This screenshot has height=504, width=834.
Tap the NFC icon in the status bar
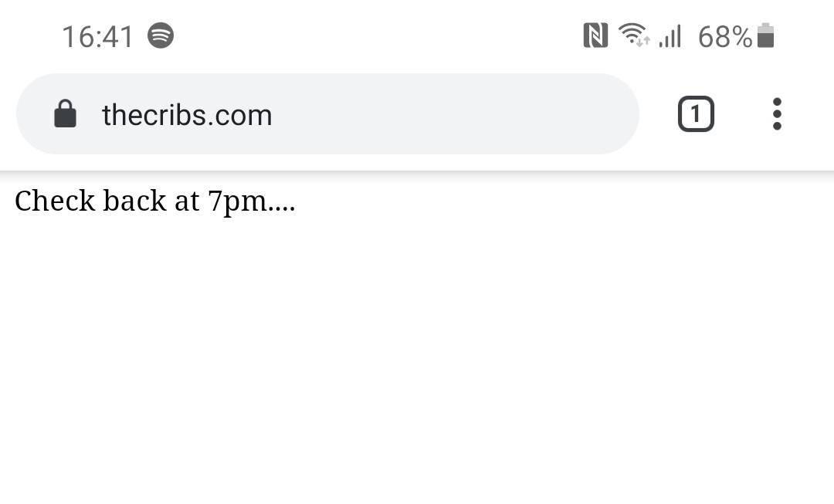click(595, 35)
